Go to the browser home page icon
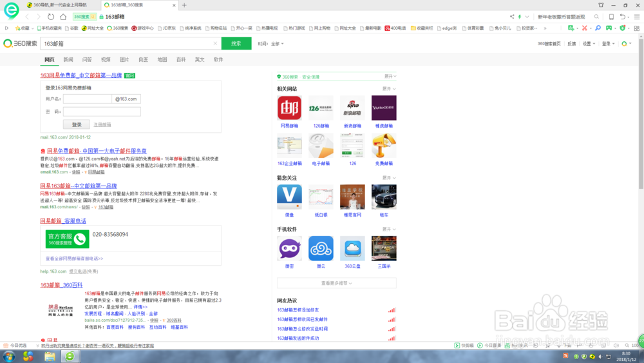This screenshot has height=363, width=644. 63,17
